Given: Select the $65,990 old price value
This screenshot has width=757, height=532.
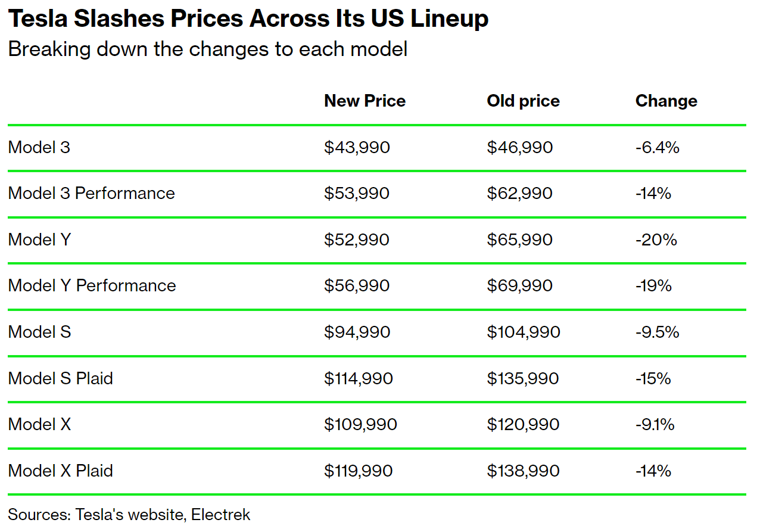Looking at the screenshot, I should [x=519, y=239].
